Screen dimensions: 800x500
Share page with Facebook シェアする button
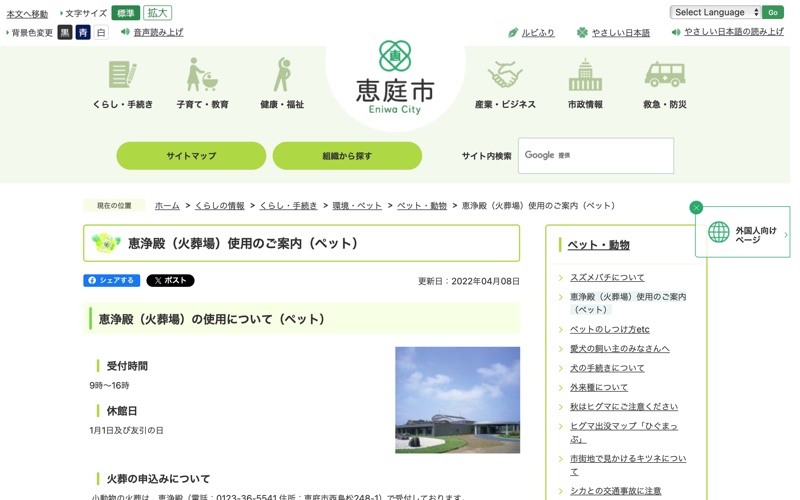(112, 280)
